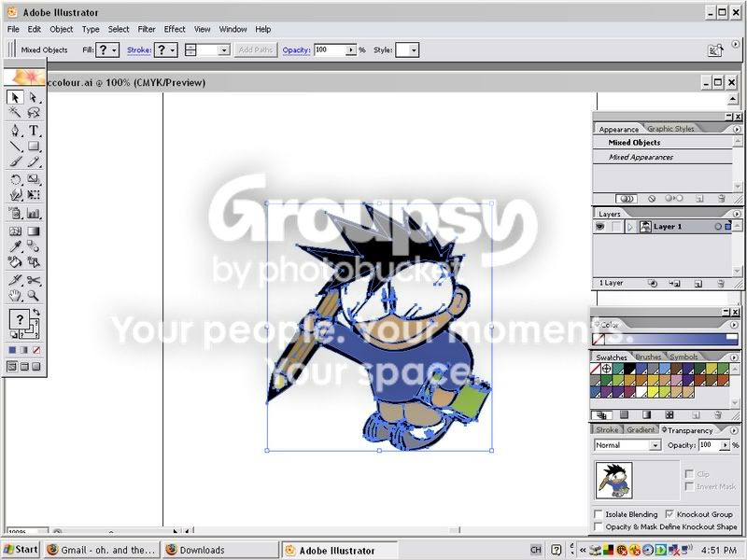Screen dimensions: 747x560
Task: Open the Style dropdown in control bar
Action: click(414, 50)
